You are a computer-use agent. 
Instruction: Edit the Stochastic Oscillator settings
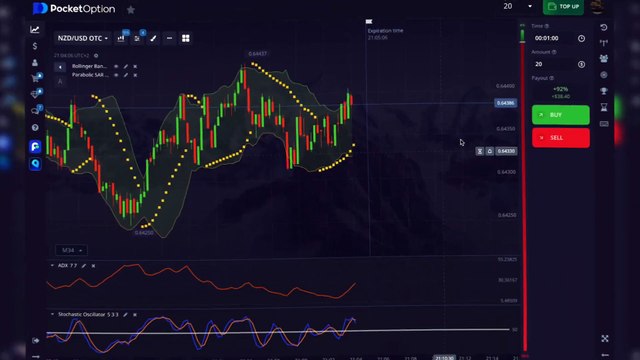click(x=125, y=315)
